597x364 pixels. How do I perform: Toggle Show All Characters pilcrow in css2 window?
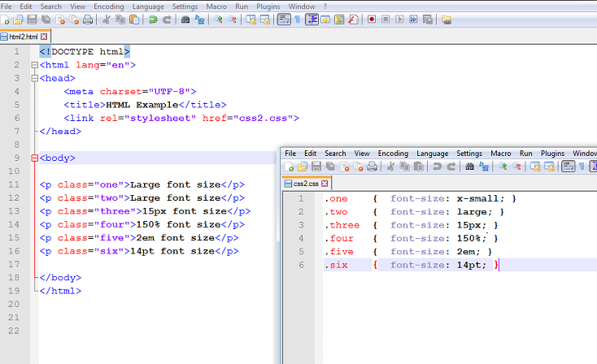point(582,167)
